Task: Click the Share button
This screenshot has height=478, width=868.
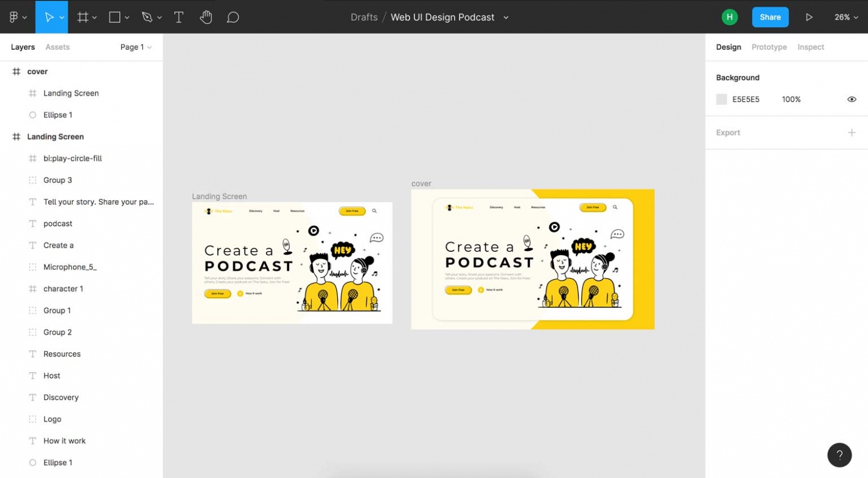Action: click(x=770, y=17)
